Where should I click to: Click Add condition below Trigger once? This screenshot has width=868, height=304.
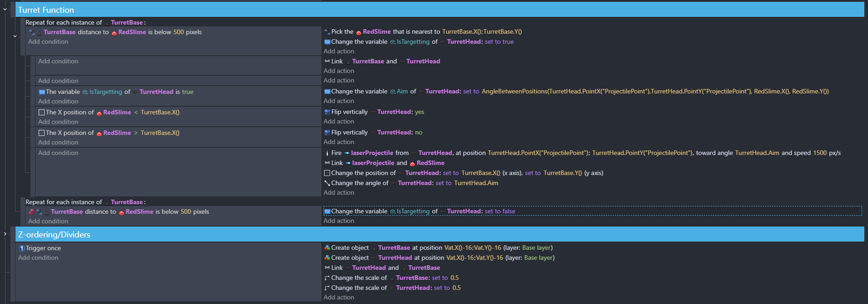38,258
